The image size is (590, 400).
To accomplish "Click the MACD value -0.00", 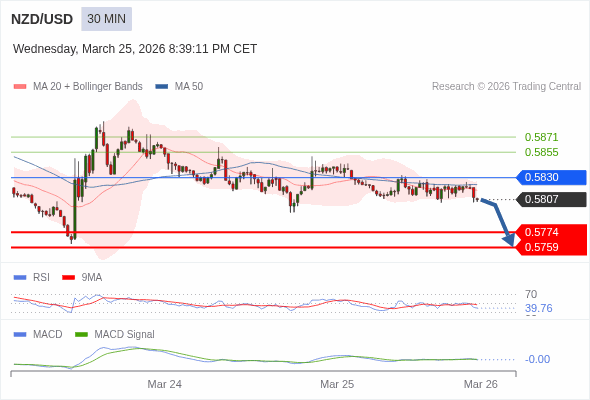I will (537, 359).
